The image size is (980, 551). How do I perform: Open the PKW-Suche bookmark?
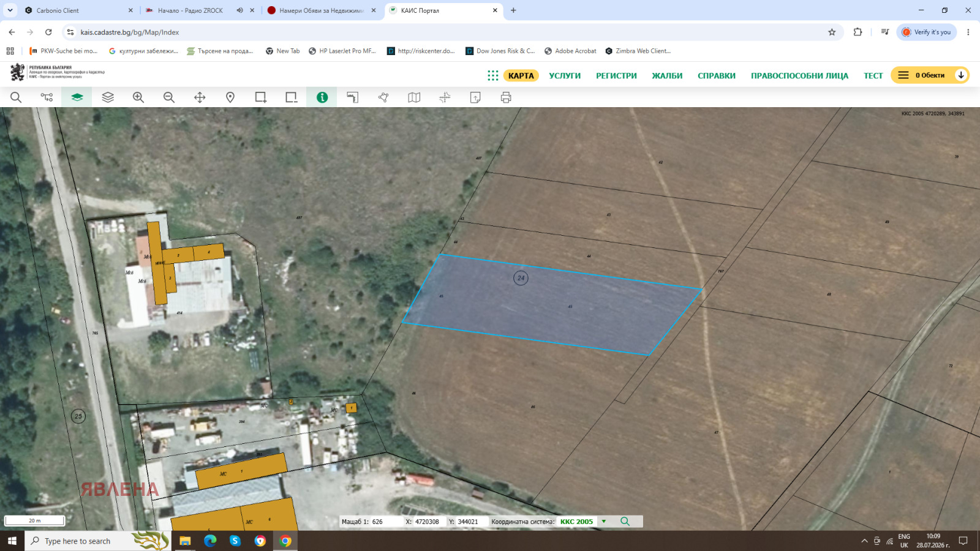[x=64, y=51]
